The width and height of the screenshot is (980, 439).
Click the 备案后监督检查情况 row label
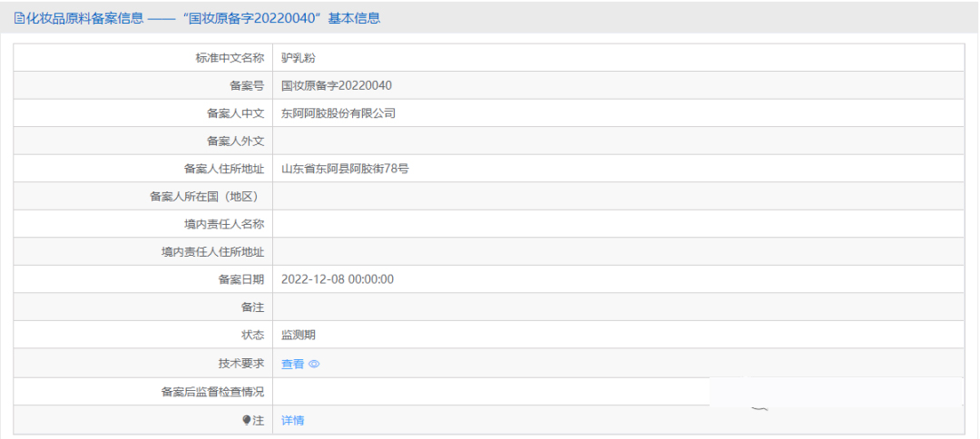pos(212,392)
